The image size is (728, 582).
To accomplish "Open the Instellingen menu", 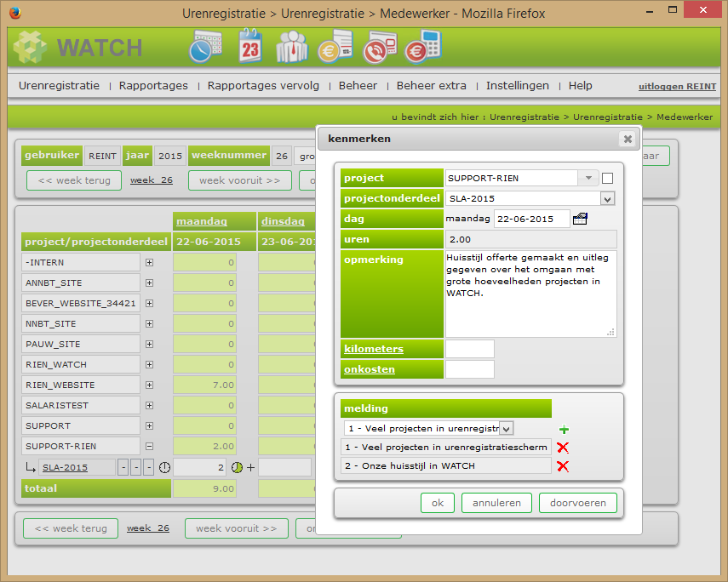I will point(517,86).
